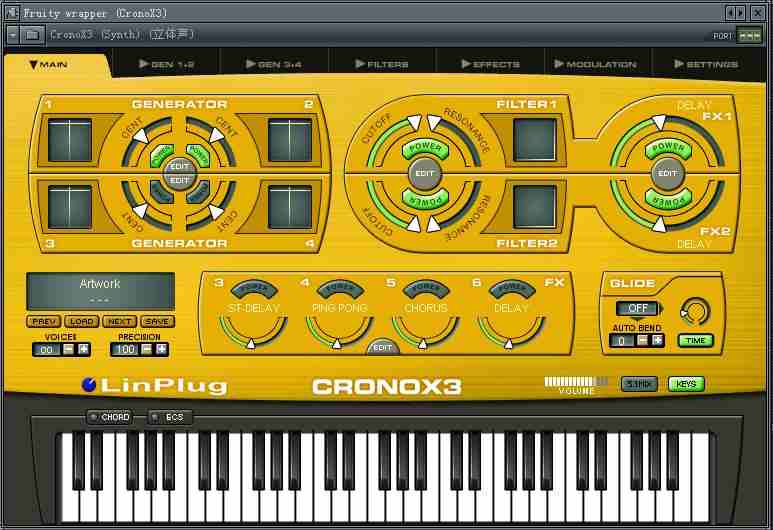Click the PRECISION value field showing 100
The height and width of the screenshot is (530, 773).
pos(125,350)
